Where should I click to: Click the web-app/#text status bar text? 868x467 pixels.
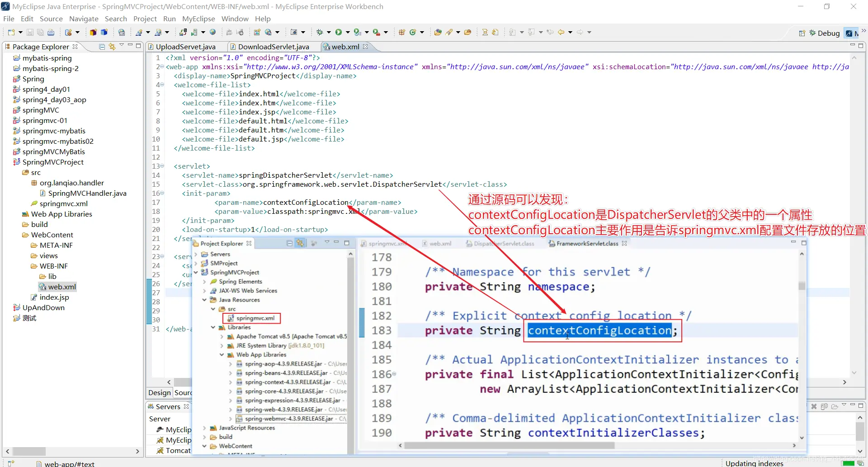pyautogui.click(x=70, y=464)
